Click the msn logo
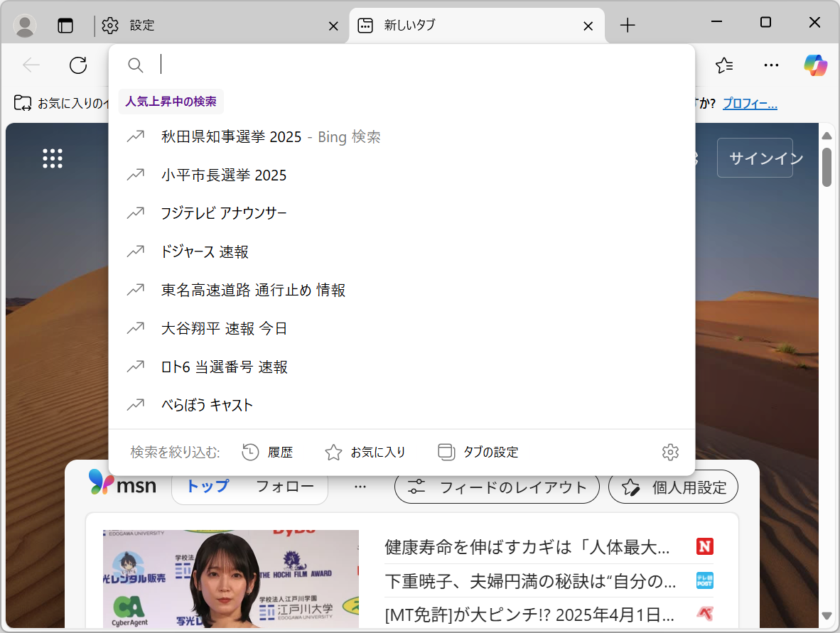 tap(122, 485)
